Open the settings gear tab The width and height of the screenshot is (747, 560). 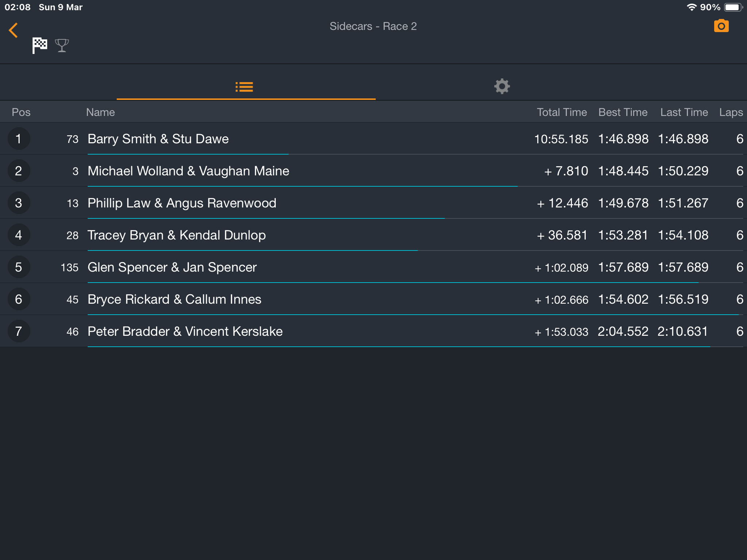[502, 86]
